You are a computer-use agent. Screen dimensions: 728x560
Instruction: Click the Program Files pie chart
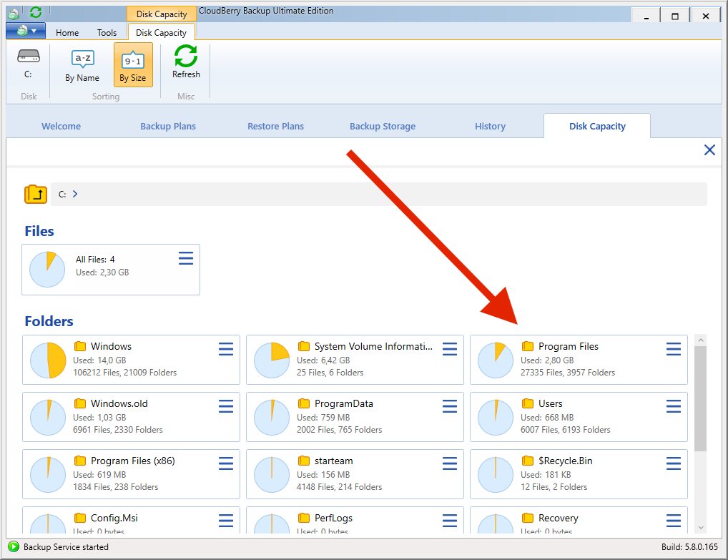pyautogui.click(x=496, y=360)
